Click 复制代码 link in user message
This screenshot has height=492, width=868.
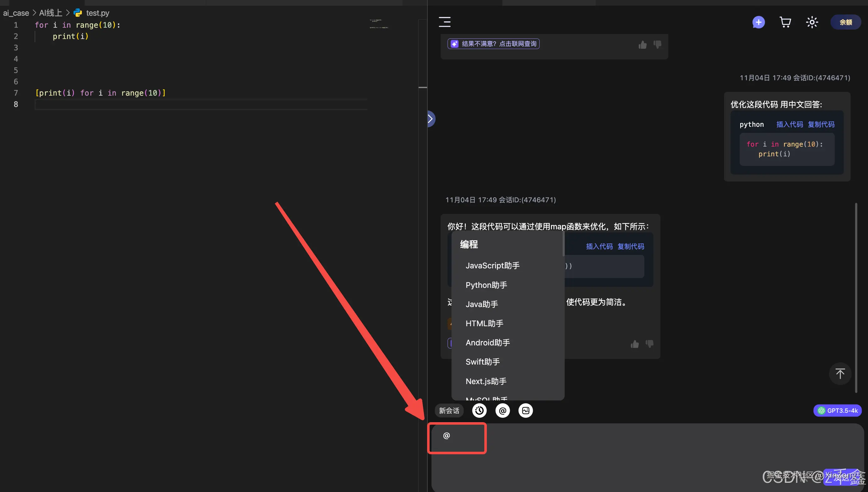pos(821,124)
